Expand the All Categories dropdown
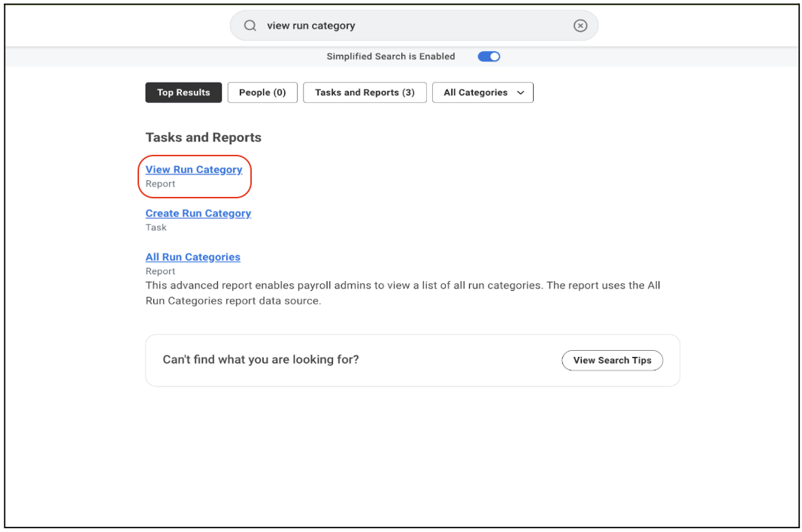This screenshot has width=802, height=532. [483, 92]
